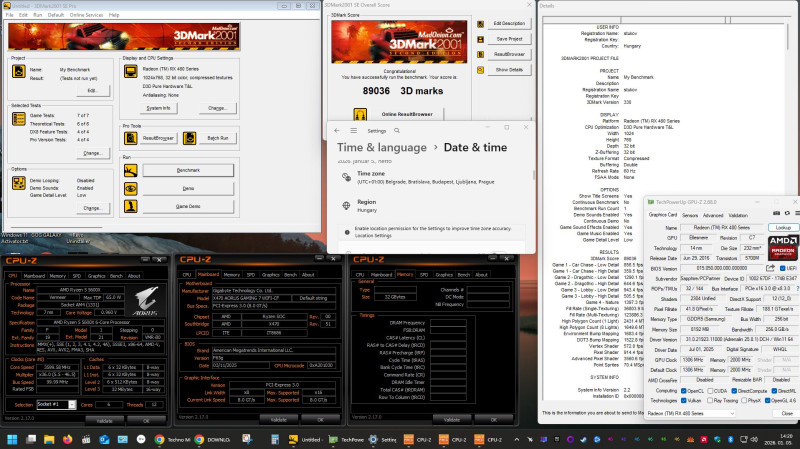Image resolution: width=800 pixels, height=449 pixels.
Task: Click the Batch Run icon in Pro Tools
Action: 189,138
